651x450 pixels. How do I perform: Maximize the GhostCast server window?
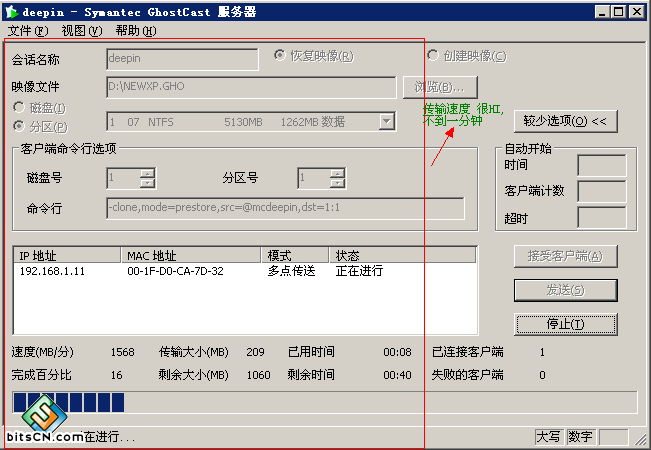(x=618, y=12)
